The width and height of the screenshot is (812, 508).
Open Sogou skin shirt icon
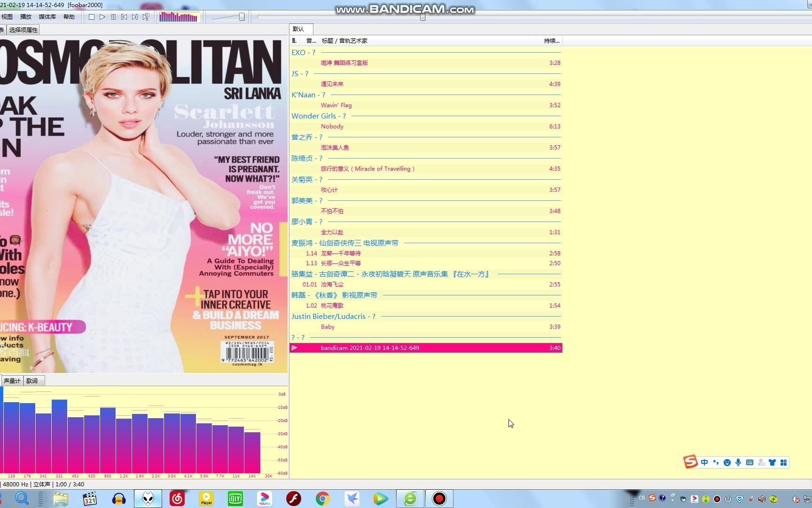coord(772,462)
